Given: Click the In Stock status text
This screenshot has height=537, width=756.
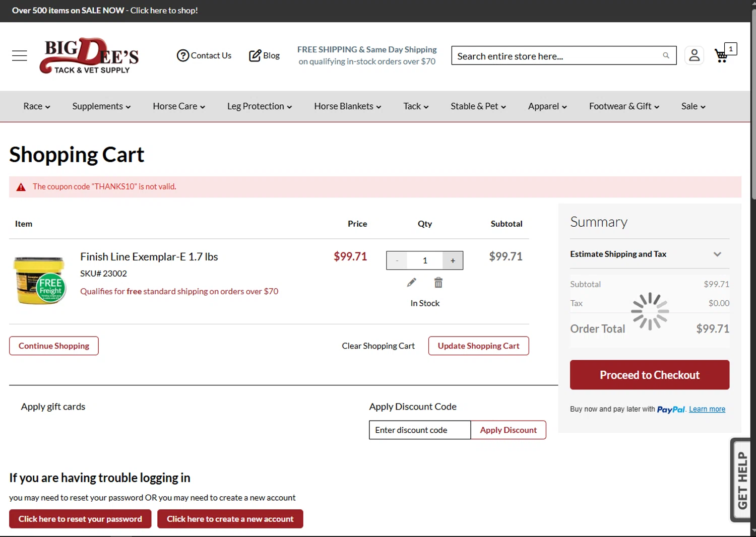Looking at the screenshot, I should pyautogui.click(x=425, y=303).
